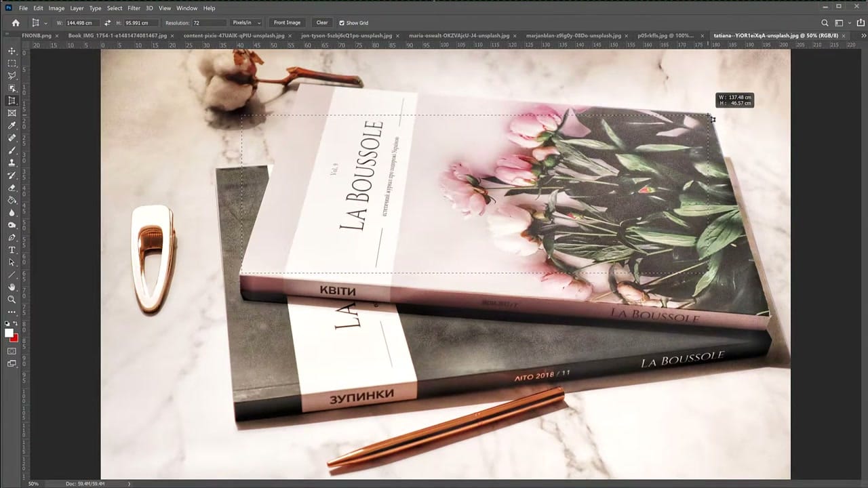Open the red background color swatch

click(16, 338)
